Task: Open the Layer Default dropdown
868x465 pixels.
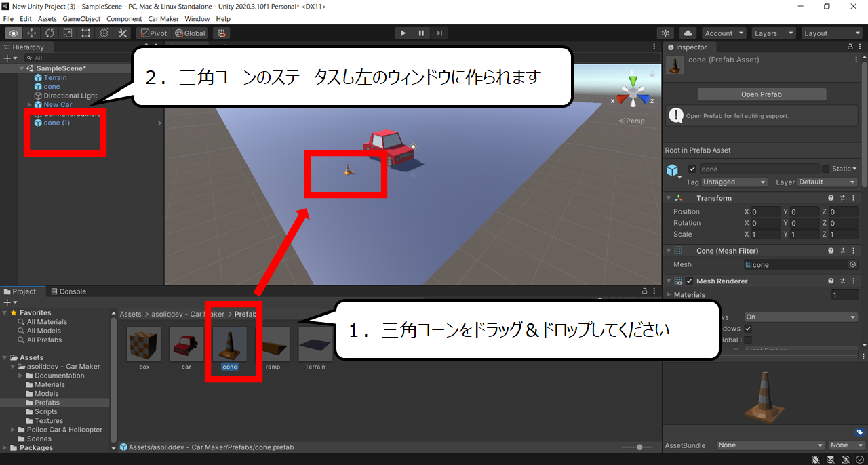Action: click(827, 182)
